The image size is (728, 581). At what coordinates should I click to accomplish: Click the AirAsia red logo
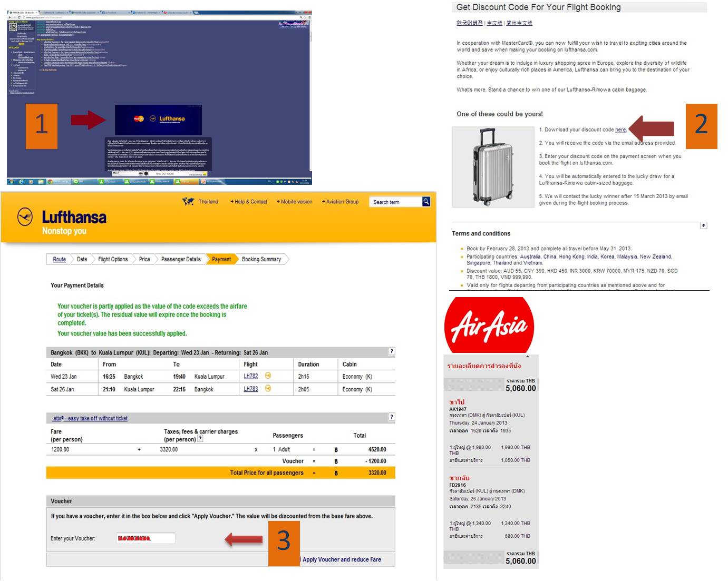click(489, 324)
